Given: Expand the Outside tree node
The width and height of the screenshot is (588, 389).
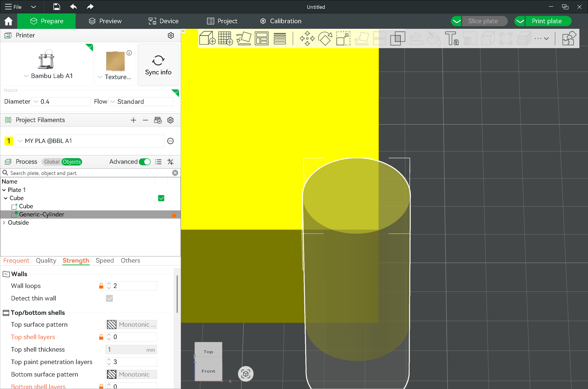Looking at the screenshot, I should pyautogui.click(x=4, y=222).
